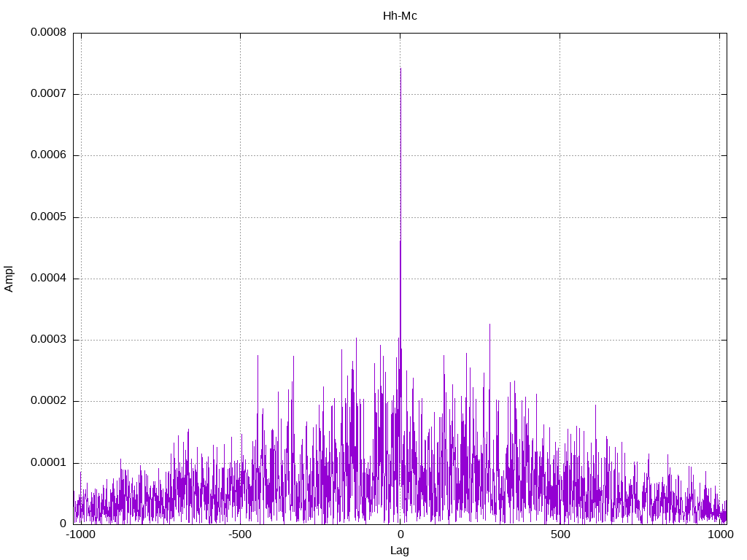Click the 0.0007 y-axis tick label
Screen dimensions: 747x560
click(x=48, y=94)
